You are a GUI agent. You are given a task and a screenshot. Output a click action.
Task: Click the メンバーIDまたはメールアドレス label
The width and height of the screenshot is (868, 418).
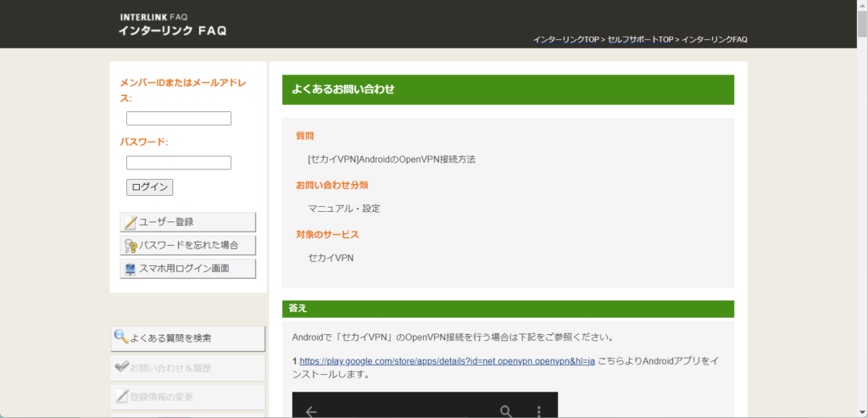[x=183, y=90]
